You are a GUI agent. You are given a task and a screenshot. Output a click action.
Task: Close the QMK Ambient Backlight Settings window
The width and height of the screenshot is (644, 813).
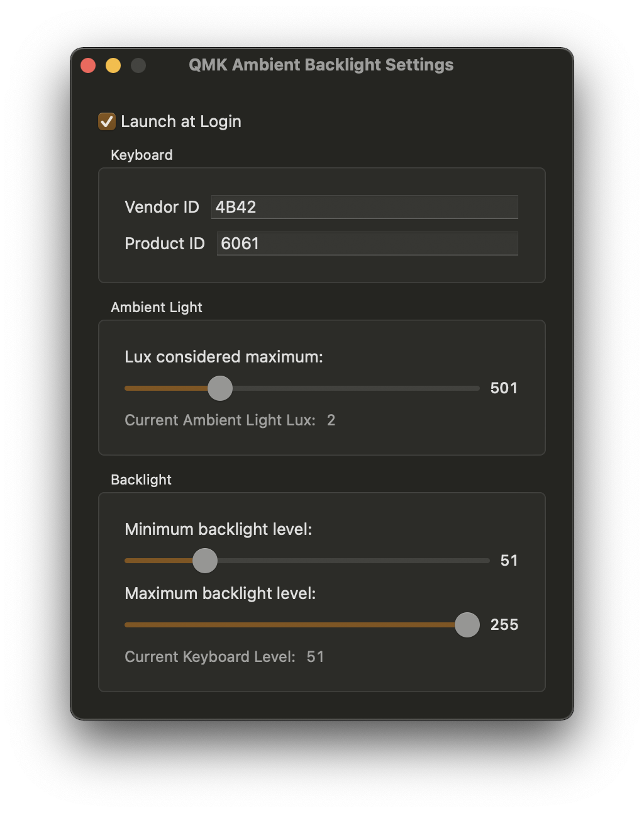coord(88,65)
